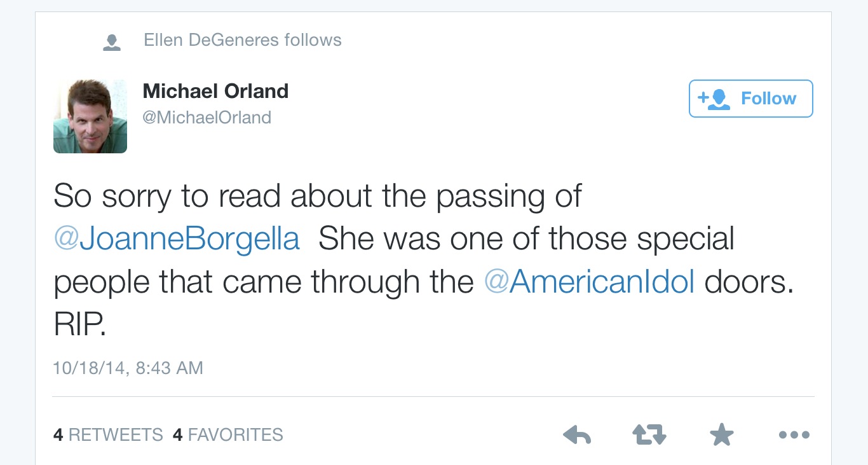Open the @AmericanIdol mention link
868x465 pixels.
tap(589, 282)
